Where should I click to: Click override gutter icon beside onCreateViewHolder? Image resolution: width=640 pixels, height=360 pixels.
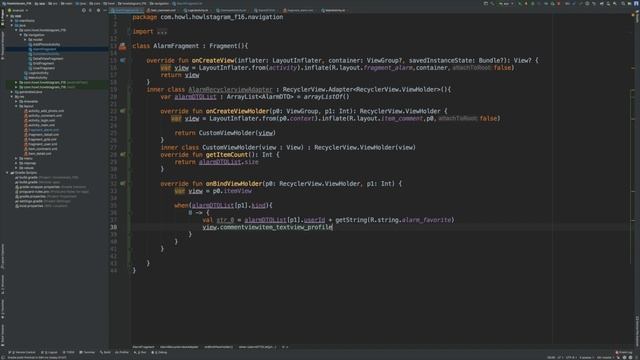(x=122, y=111)
